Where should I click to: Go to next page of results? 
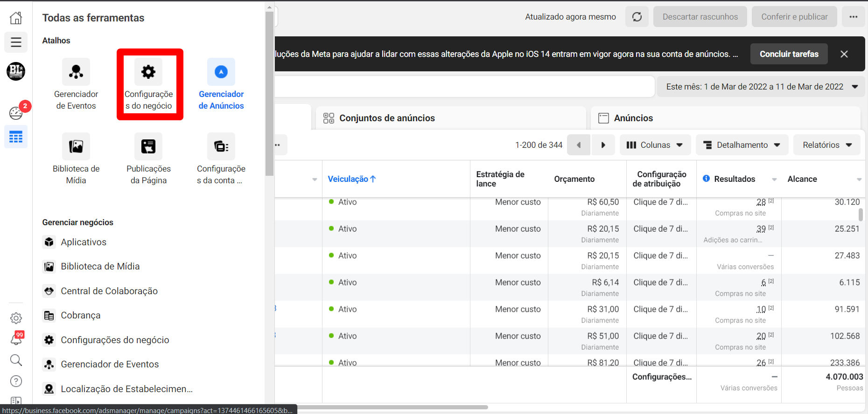[x=603, y=145]
